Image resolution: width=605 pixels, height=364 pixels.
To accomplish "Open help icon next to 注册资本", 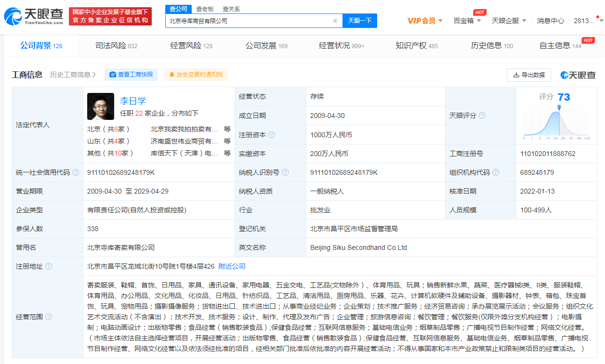I will (272, 135).
